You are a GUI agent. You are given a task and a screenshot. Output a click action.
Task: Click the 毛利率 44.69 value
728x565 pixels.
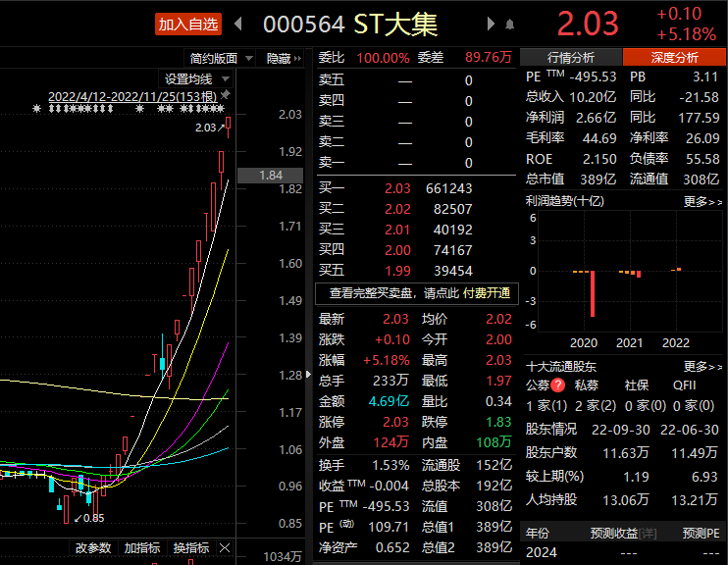(x=599, y=138)
